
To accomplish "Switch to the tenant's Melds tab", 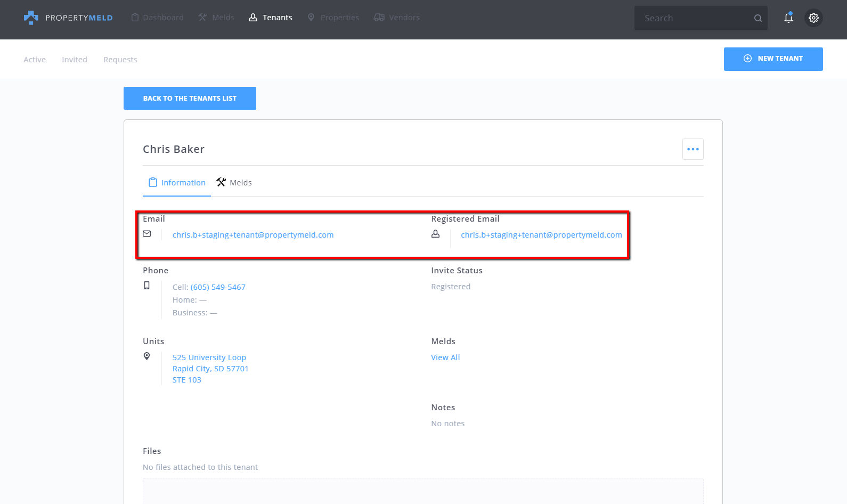I will pos(234,183).
